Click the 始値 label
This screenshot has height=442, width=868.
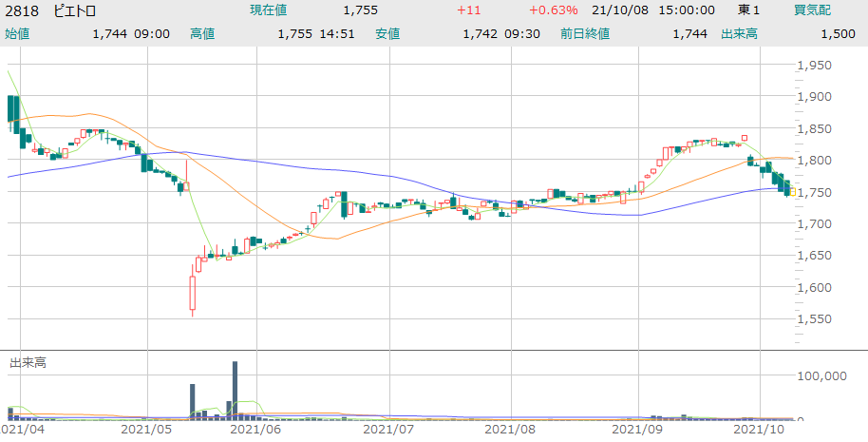click(x=18, y=33)
